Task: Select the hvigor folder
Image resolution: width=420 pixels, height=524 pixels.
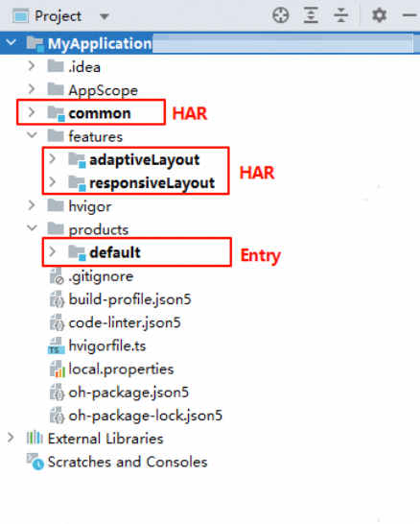Action: click(90, 207)
